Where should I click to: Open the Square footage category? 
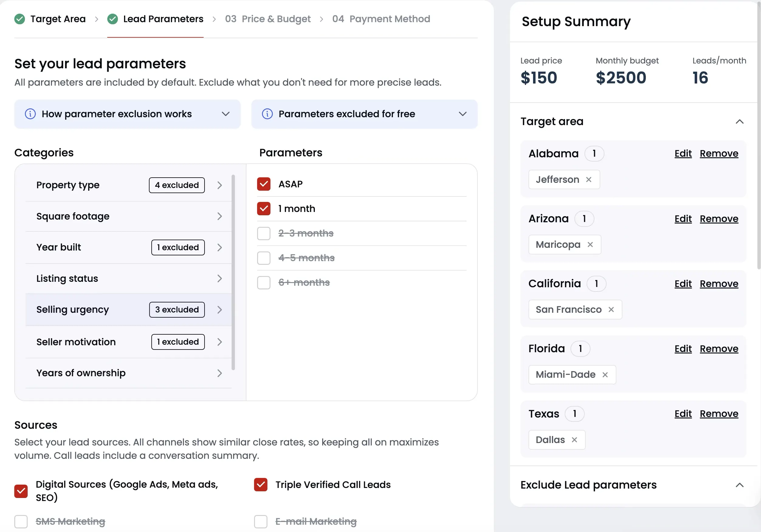pos(128,216)
